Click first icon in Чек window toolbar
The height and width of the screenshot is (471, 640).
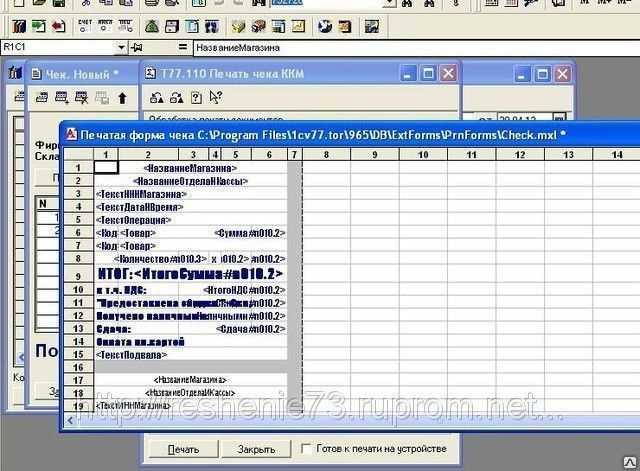tap(42, 98)
